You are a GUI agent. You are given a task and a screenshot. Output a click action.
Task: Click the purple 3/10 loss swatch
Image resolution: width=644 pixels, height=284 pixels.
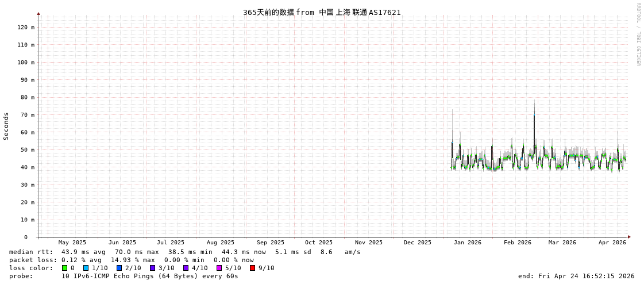[153, 268]
